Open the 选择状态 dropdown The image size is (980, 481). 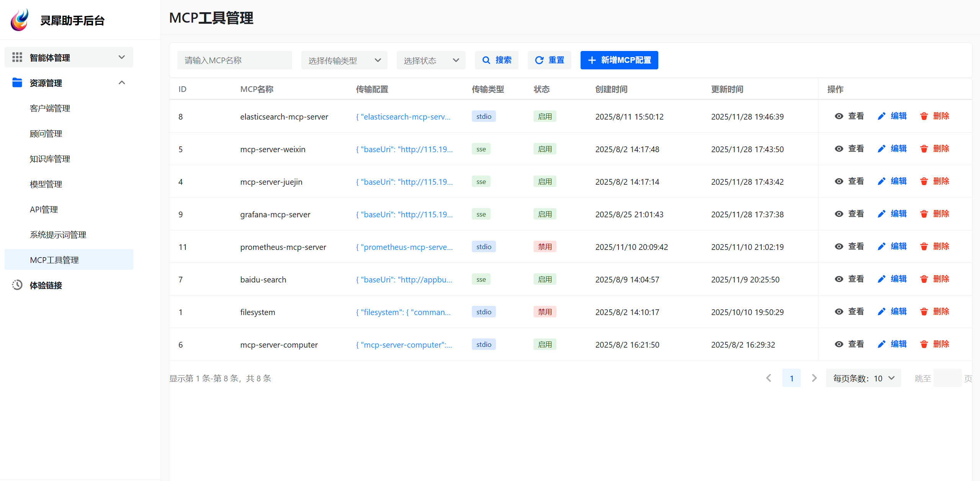click(x=431, y=60)
